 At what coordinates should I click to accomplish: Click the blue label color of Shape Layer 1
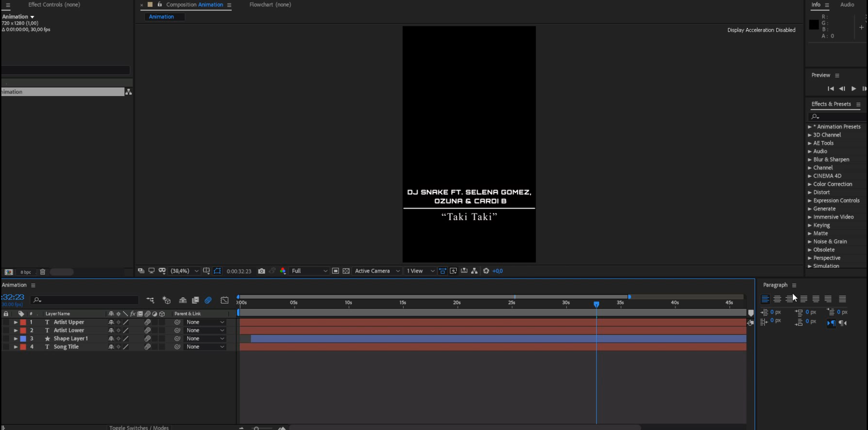(23, 339)
